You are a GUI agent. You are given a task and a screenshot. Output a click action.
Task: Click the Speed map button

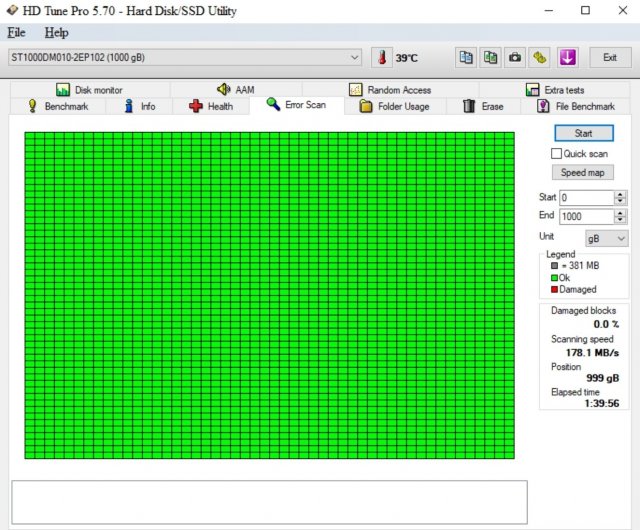(581, 173)
